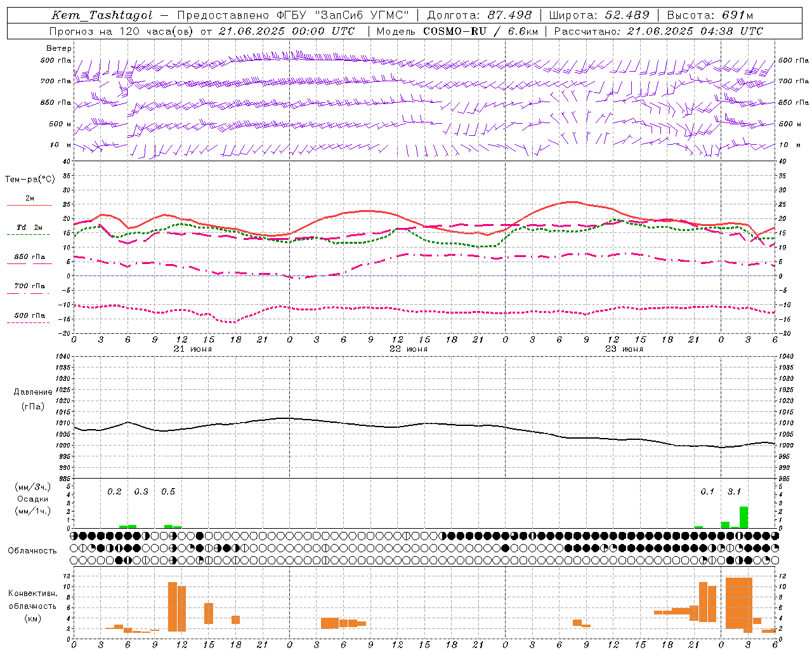Screen dimensions: 812x650
Task: Select the Давление pressure panel label
Action: click(x=33, y=392)
